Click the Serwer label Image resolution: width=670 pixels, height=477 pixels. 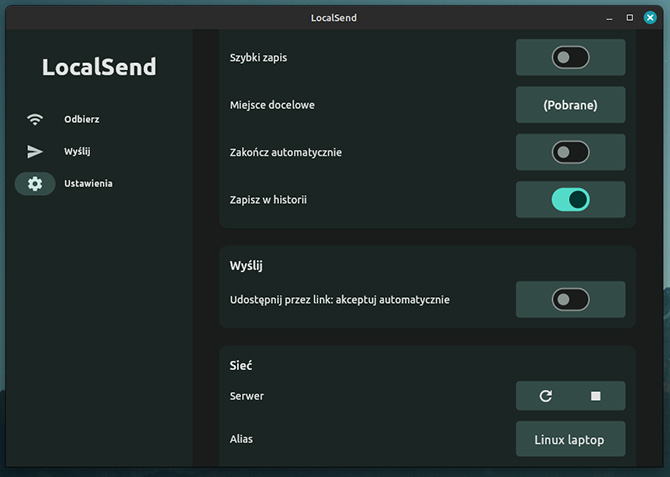pyautogui.click(x=247, y=396)
